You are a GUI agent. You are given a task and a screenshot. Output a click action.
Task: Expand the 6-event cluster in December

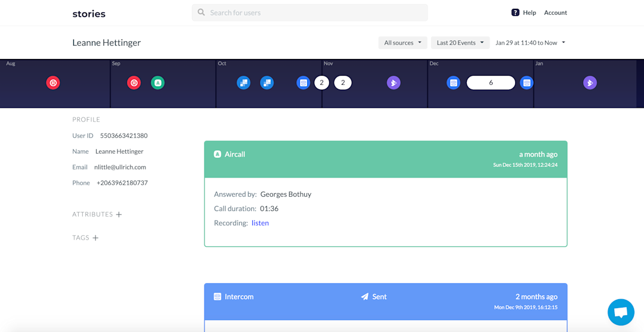pyautogui.click(x=491, y=82)
